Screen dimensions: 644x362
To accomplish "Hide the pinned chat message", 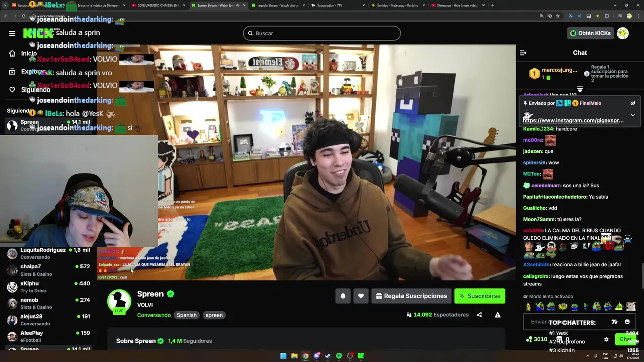I will [633, 103].
